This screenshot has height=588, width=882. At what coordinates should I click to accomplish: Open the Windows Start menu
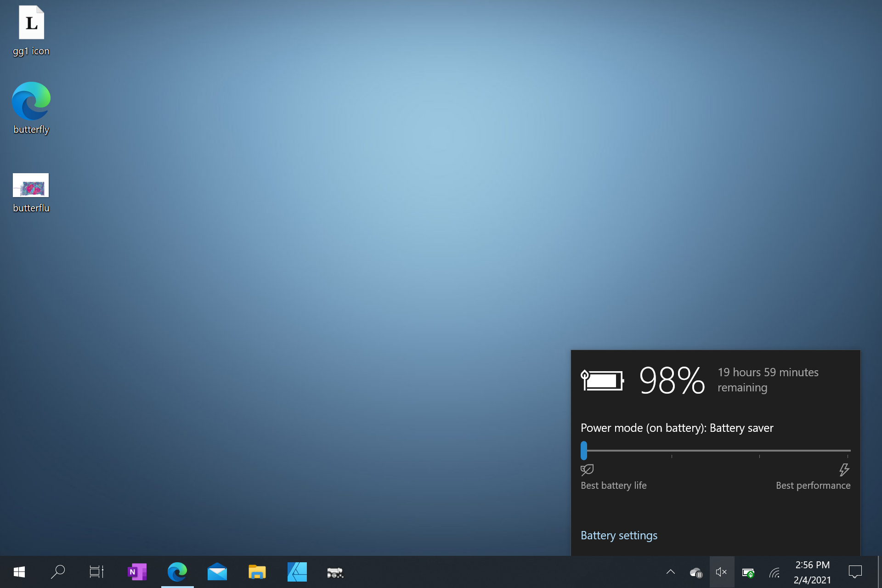click(x=19, y=572)
